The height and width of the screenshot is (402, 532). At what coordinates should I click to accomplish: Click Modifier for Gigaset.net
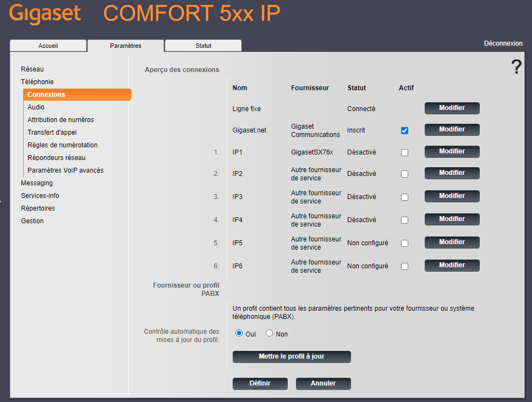coord(452,130)
